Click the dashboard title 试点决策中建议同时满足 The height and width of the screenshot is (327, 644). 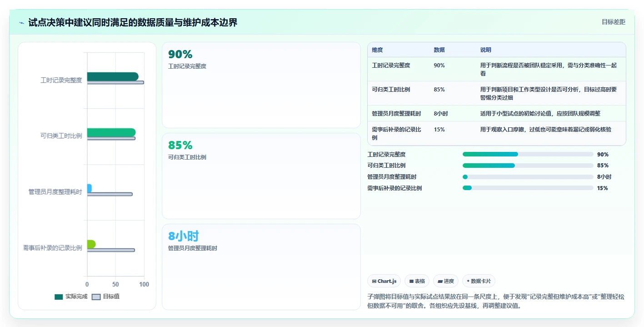[x=133, y=23]
